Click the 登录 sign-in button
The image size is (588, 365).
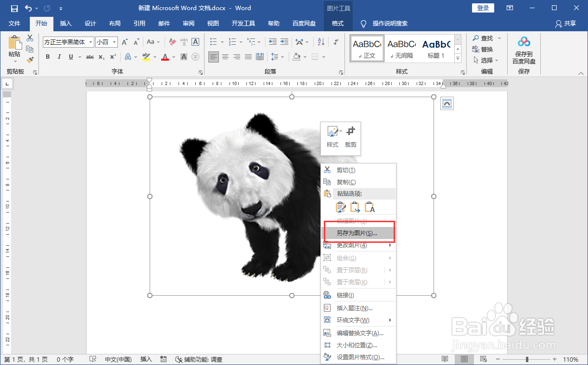click(x=483, y=8)
